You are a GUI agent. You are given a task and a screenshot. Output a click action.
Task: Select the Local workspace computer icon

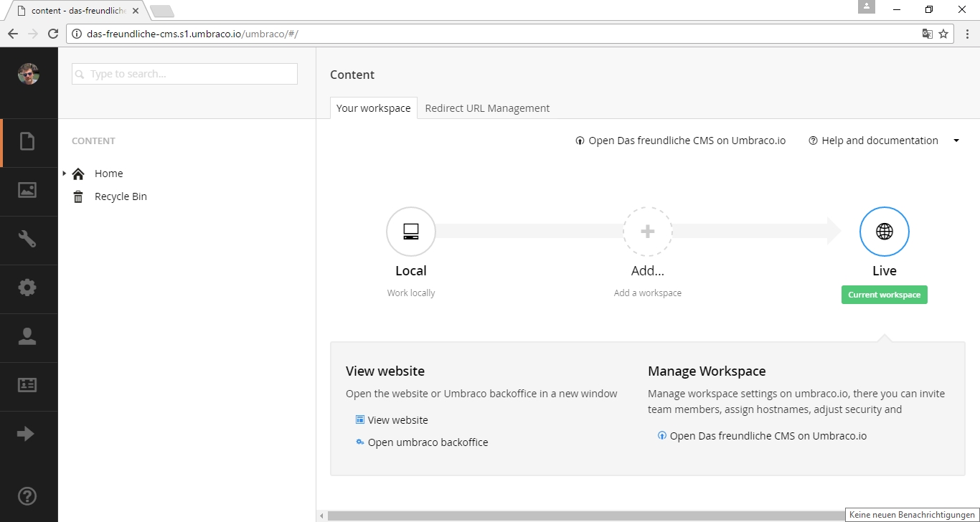pos(411,232)
